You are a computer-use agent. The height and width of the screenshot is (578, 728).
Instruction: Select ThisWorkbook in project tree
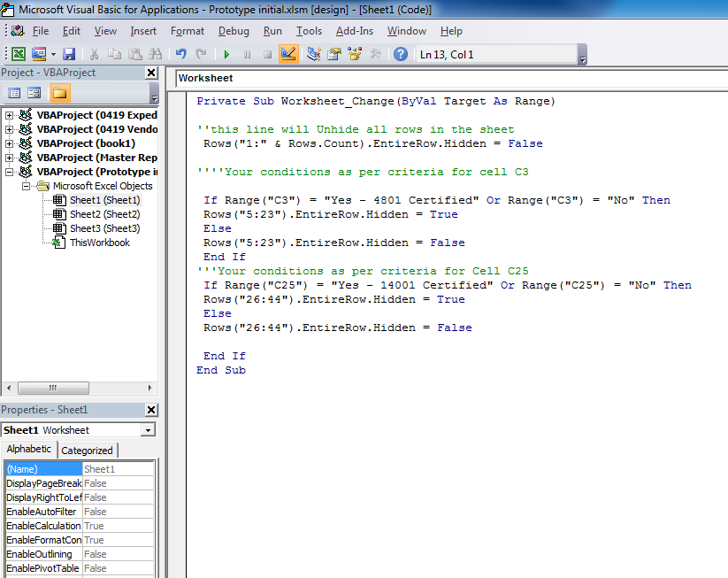(x=100, y=243)
